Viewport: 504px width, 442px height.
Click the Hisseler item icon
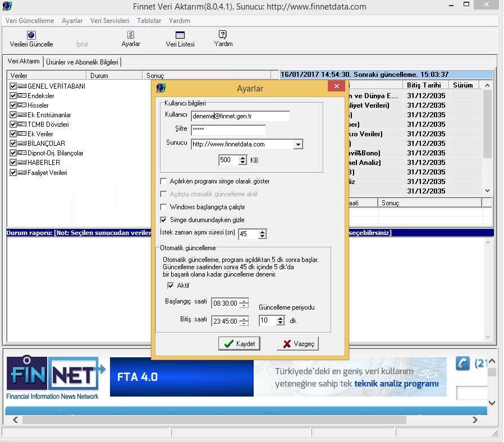tap(22, 105)
